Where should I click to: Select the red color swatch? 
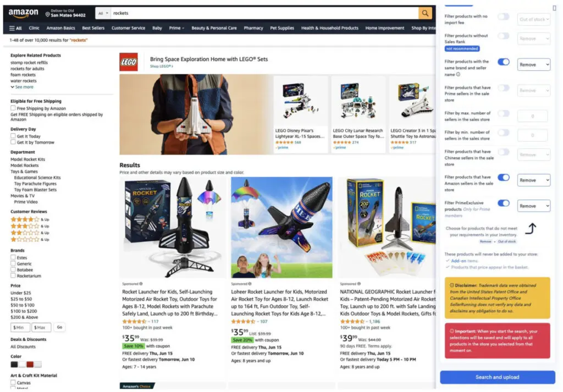30,365
